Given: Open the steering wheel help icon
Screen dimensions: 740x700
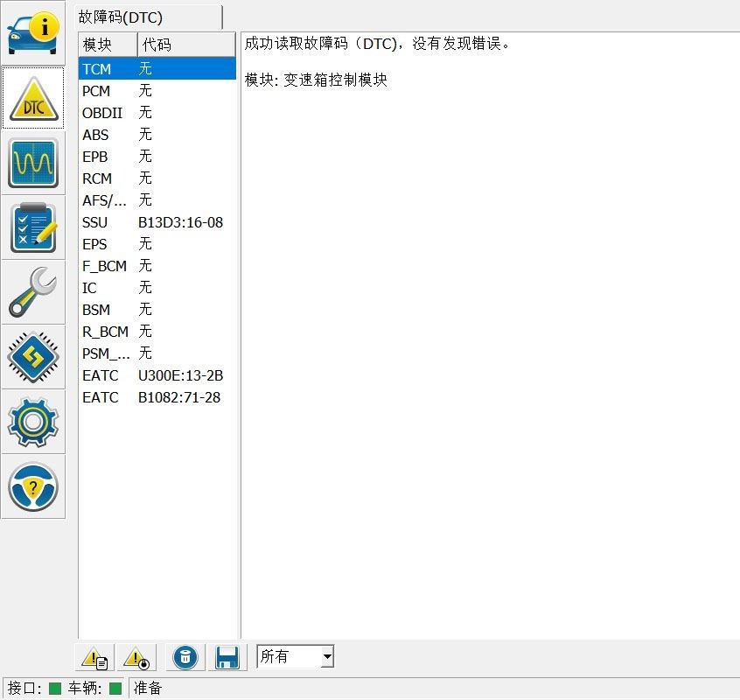Looking at the screenshot, I should 33,486.
